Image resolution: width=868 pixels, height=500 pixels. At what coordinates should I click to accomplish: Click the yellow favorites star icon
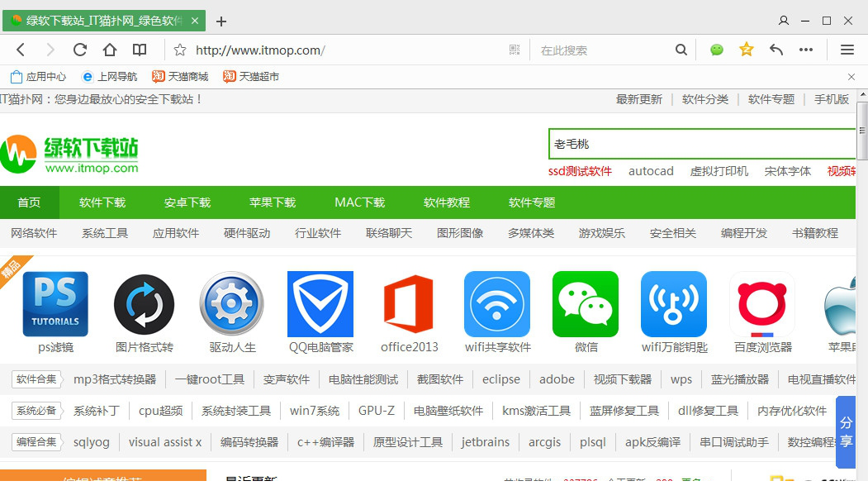tap(746, 50)
